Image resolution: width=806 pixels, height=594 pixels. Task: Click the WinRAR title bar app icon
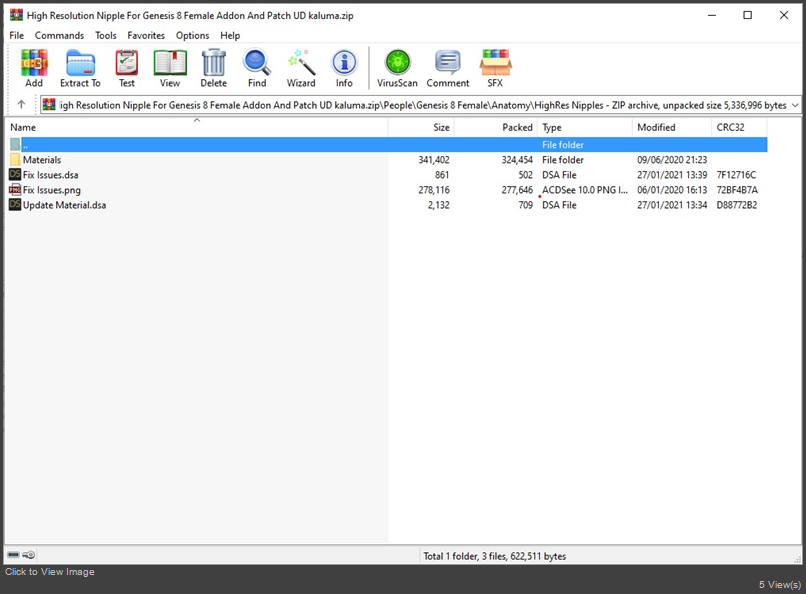(16, 15)
